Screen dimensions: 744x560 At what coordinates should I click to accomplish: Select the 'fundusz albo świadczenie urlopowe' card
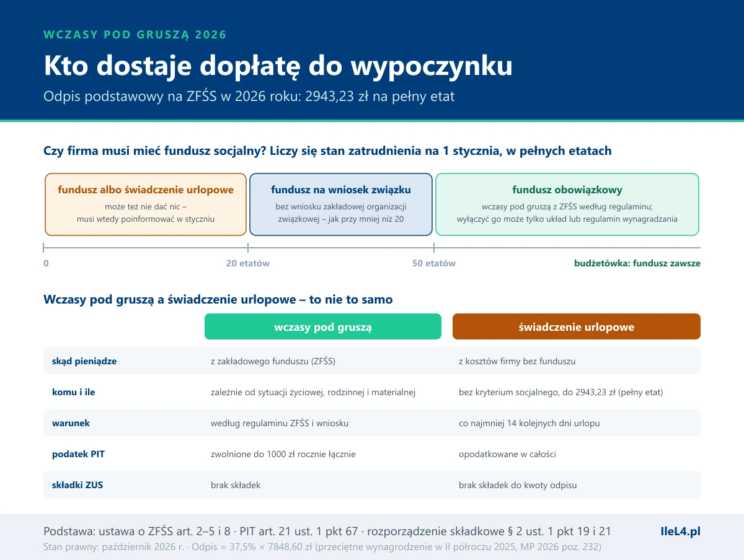coord(146,204)
